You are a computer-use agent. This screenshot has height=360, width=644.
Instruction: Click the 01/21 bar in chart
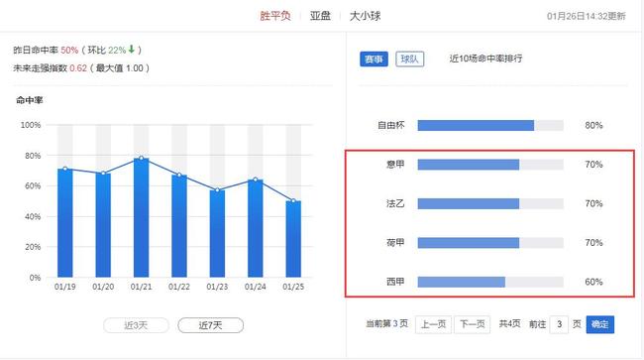pyautogui.click(x=142, y=217)
